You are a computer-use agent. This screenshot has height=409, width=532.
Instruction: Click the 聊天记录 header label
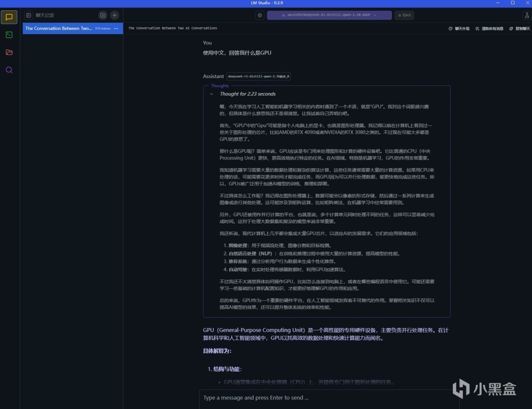pyautogui.click(x=45, y=15)
